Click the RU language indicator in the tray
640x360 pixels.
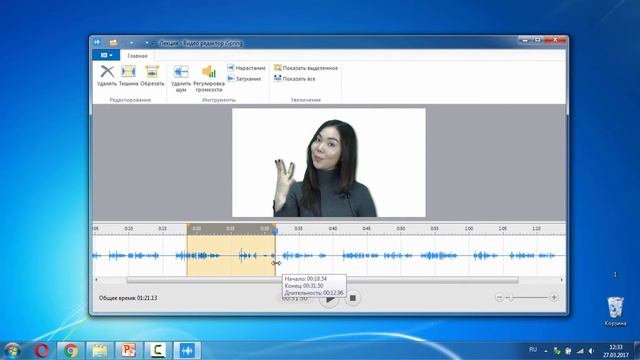pyautogui.click(x=533, y=350)
